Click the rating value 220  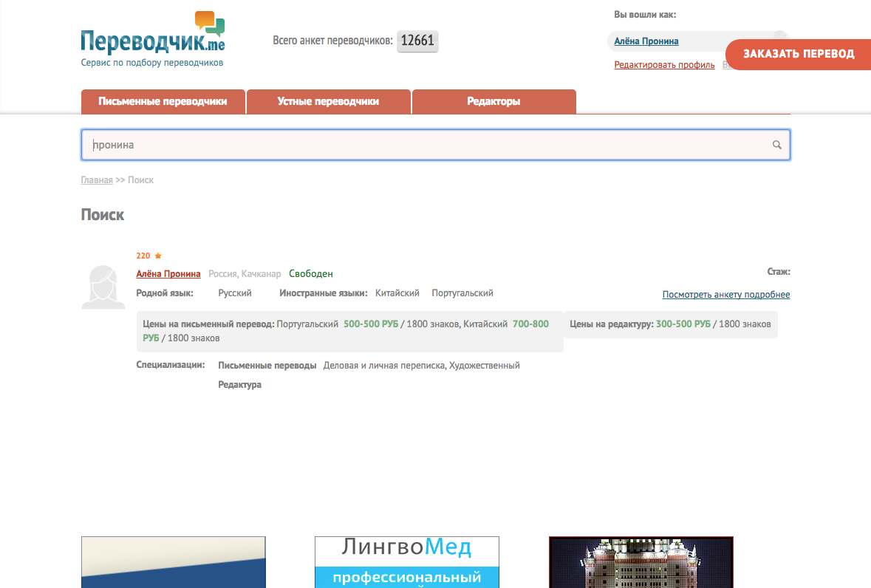point(143,256)
